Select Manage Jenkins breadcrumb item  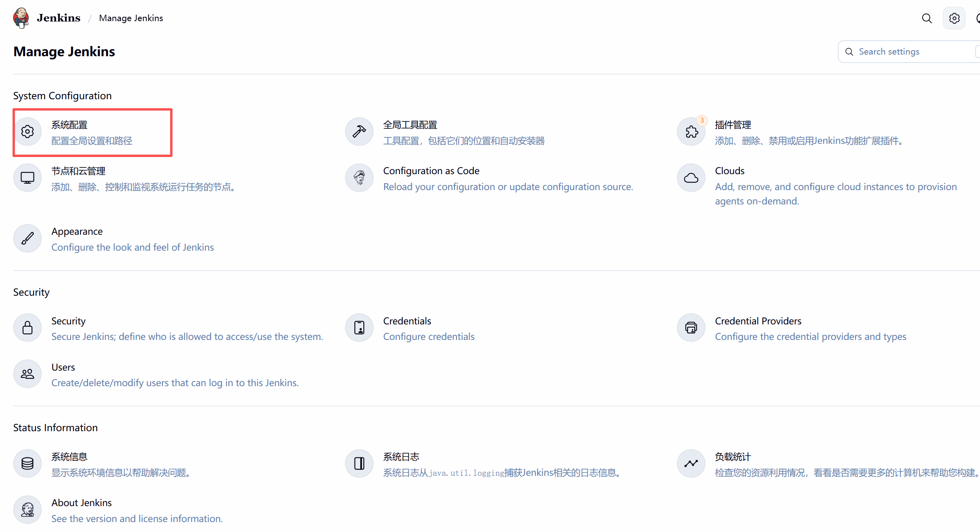[x=131, y=18]
